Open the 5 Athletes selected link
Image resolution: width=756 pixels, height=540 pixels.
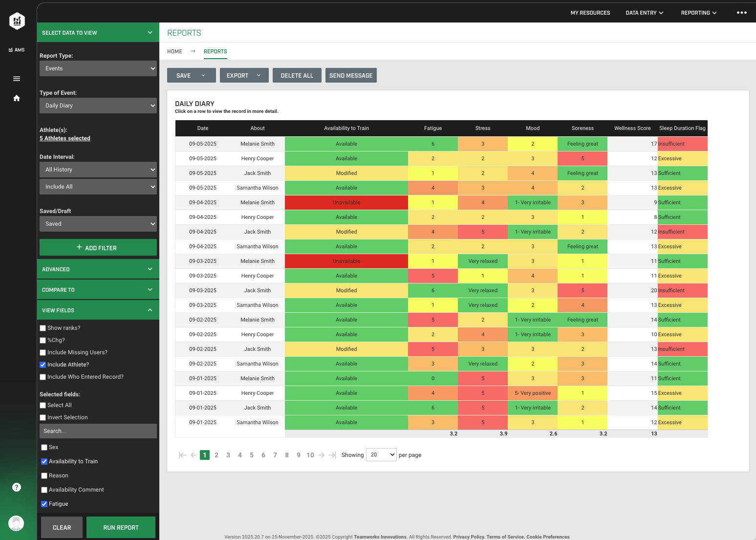click(65, 138)
